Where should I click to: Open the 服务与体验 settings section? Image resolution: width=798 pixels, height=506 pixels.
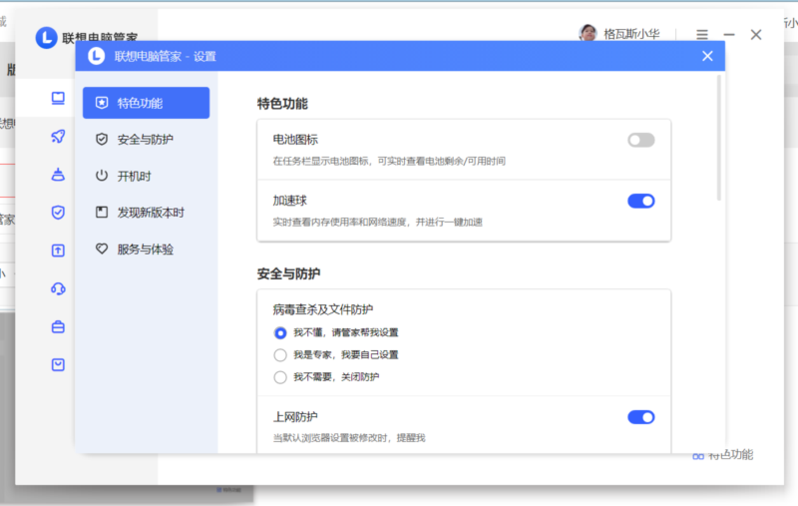coord(145,249)
